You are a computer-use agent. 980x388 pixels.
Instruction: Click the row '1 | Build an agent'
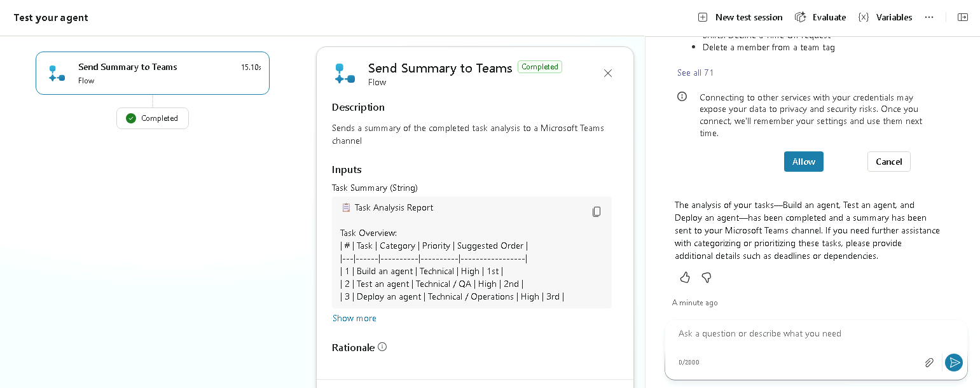tap(422, 271)
